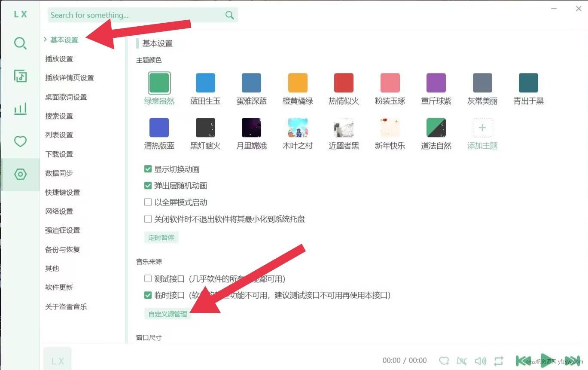
Task: Choose the 热情似火 red theme swatch
Action: (x=344, y=83)
